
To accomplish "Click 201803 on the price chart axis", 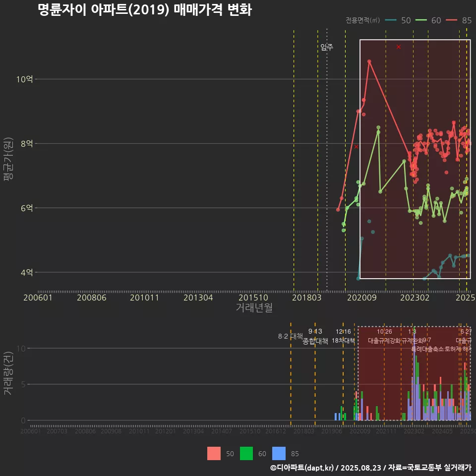I will tap(306, 297).
